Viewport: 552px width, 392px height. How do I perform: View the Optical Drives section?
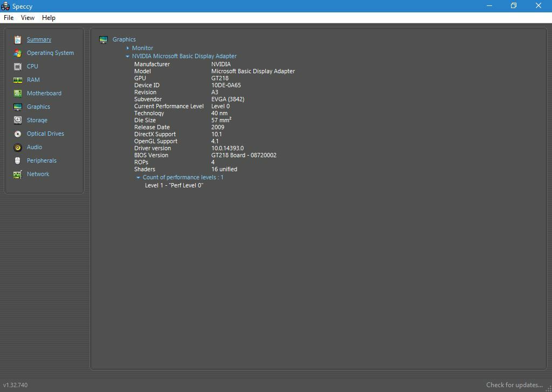click(45, 134)
